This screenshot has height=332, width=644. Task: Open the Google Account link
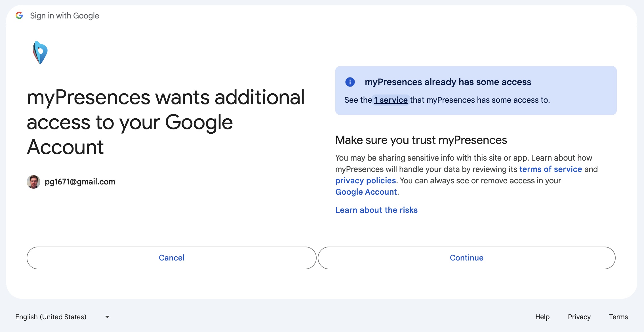coord(366,192)
